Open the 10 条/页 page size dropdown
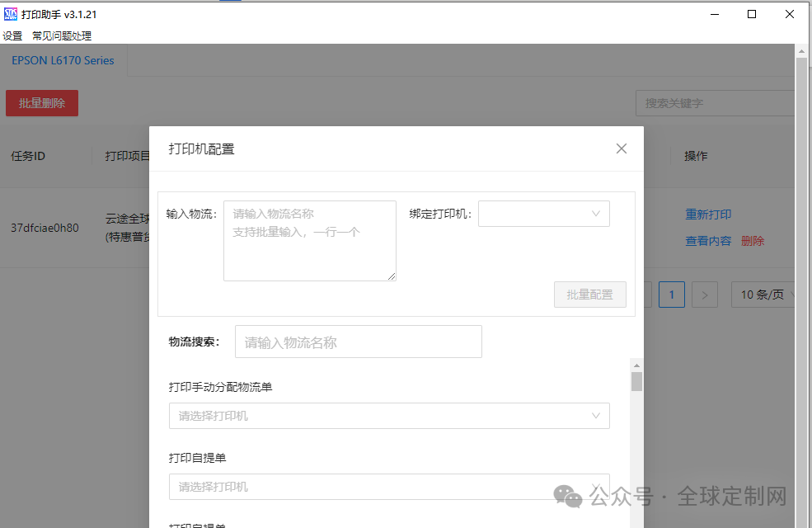Viewport: 812px width, 528px height. coord(763,295)
